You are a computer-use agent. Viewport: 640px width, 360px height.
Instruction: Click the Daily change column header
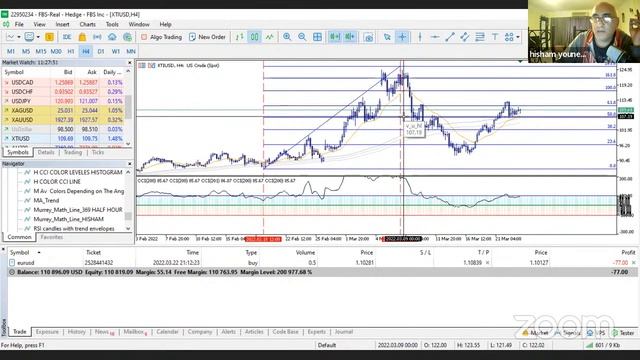point(112,72)
